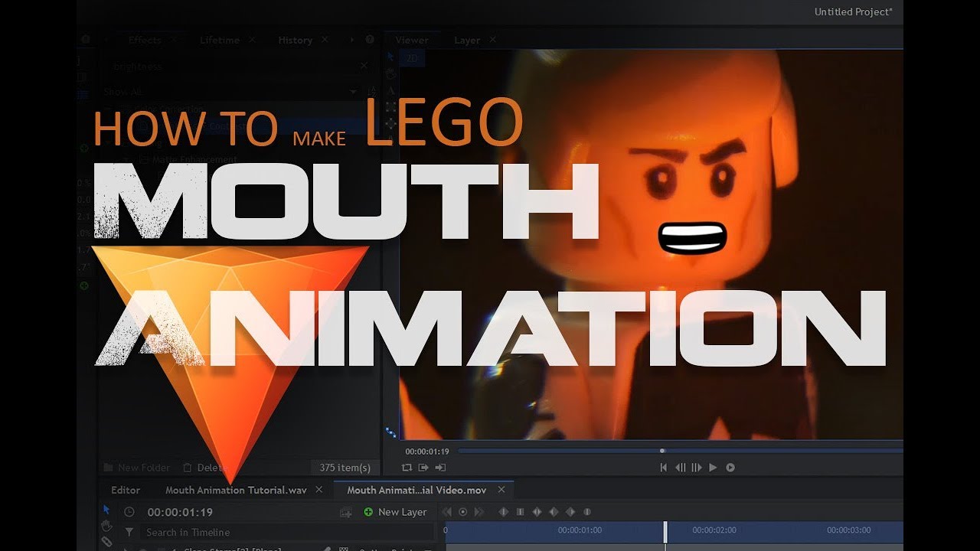The width and height of the screenshot is (980, 551).
Task: Play the Viewer preview
Action: pos(713,467)
